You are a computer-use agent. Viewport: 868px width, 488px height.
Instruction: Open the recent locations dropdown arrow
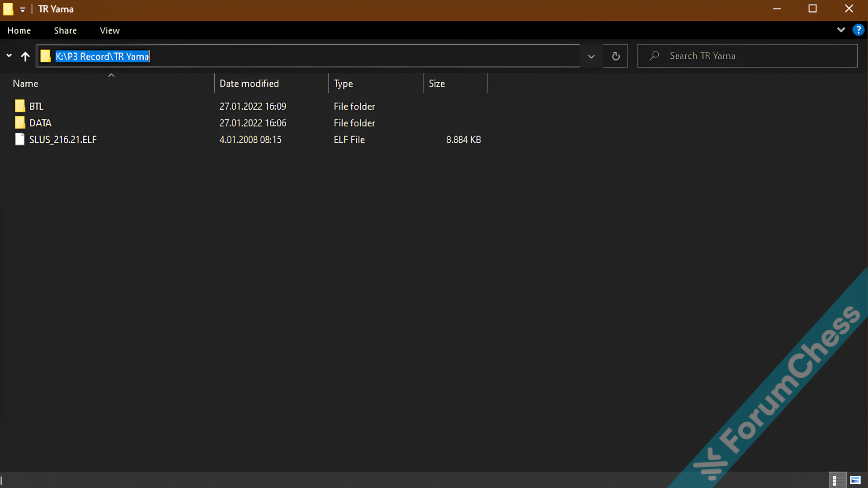(9, 56)
